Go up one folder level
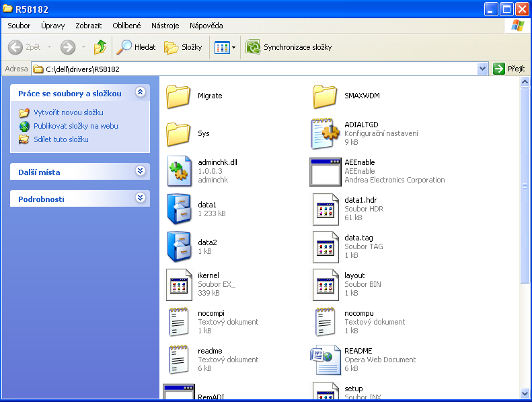This screenshot has height=402, width=532. coord(100,47)
